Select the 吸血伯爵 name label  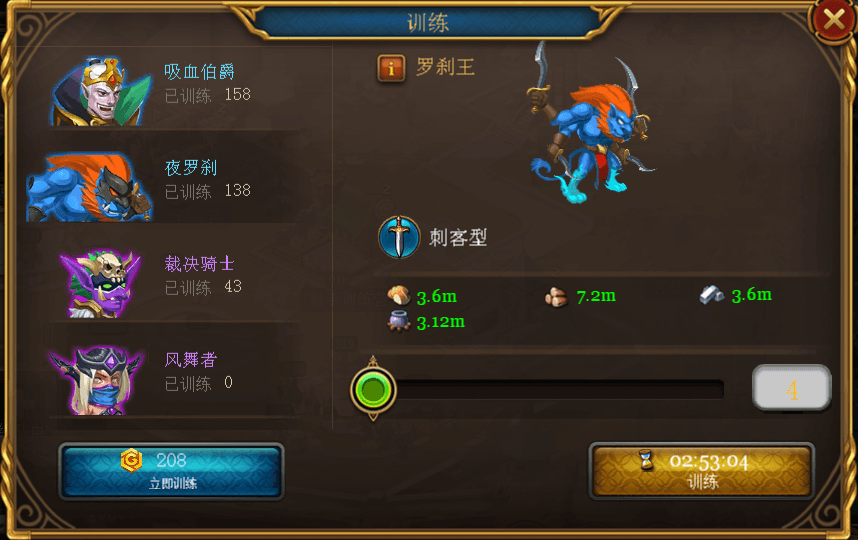click(x=200, y=71)
